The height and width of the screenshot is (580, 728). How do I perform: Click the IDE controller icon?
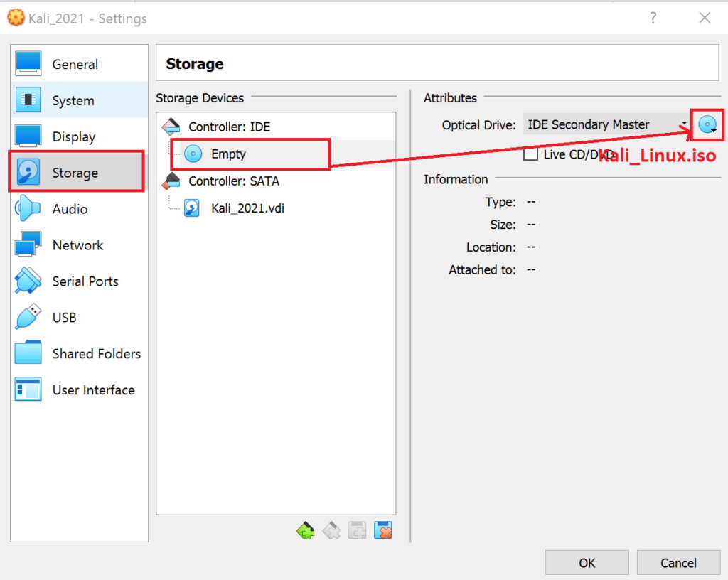[x=171, y=127]
